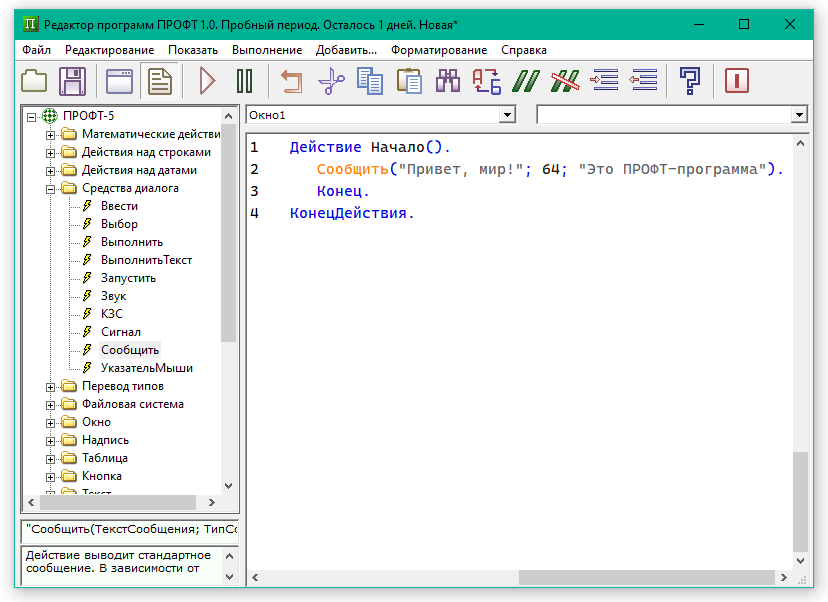Click description box scroll down arrow
Image resolution: width=828 pixels, height=602 pixels.
[x=229, y=577]
